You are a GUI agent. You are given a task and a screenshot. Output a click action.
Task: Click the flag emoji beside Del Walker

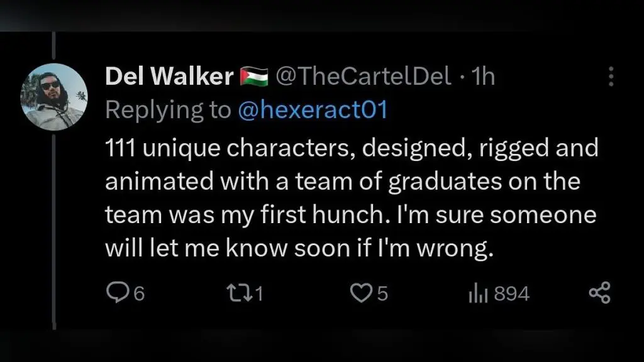coord(254,77)
